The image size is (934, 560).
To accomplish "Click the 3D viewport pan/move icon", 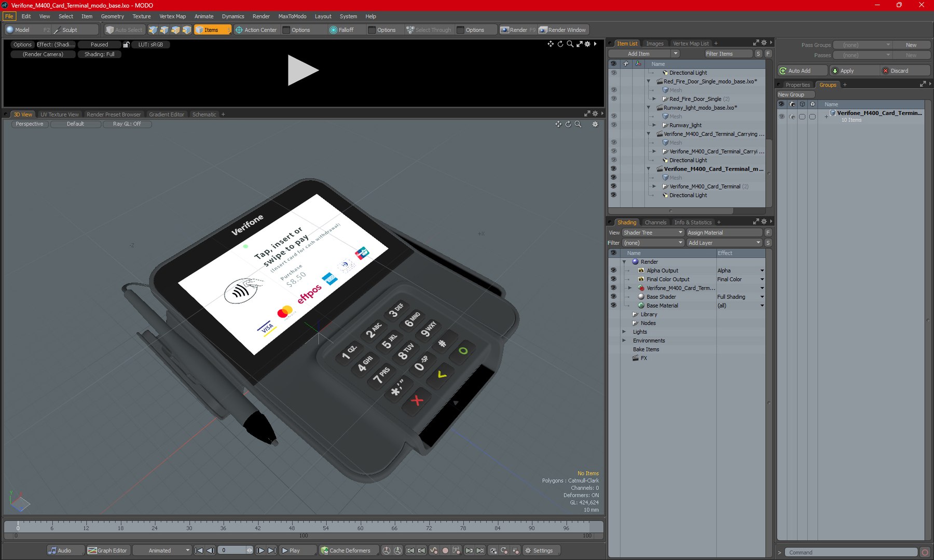I will click(558, 124).
